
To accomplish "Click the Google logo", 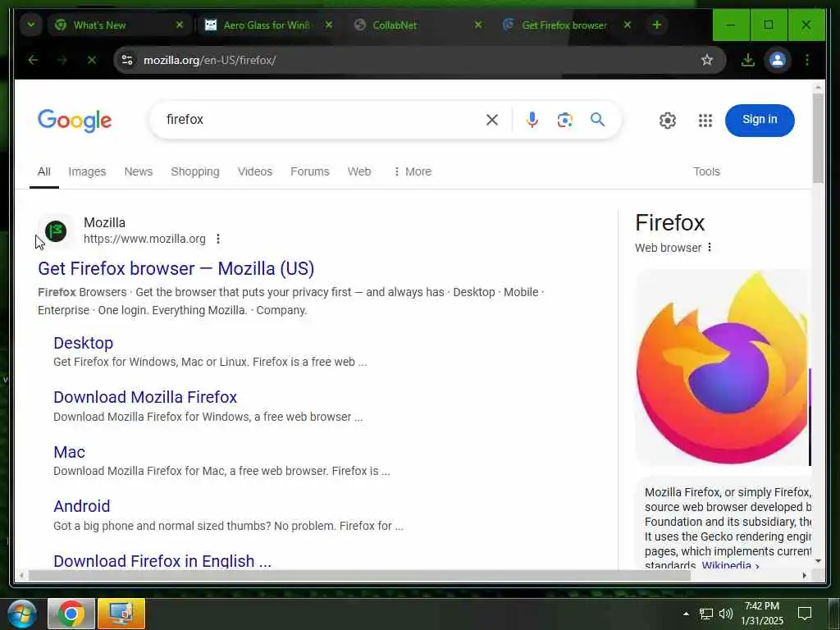I will 75,121.
